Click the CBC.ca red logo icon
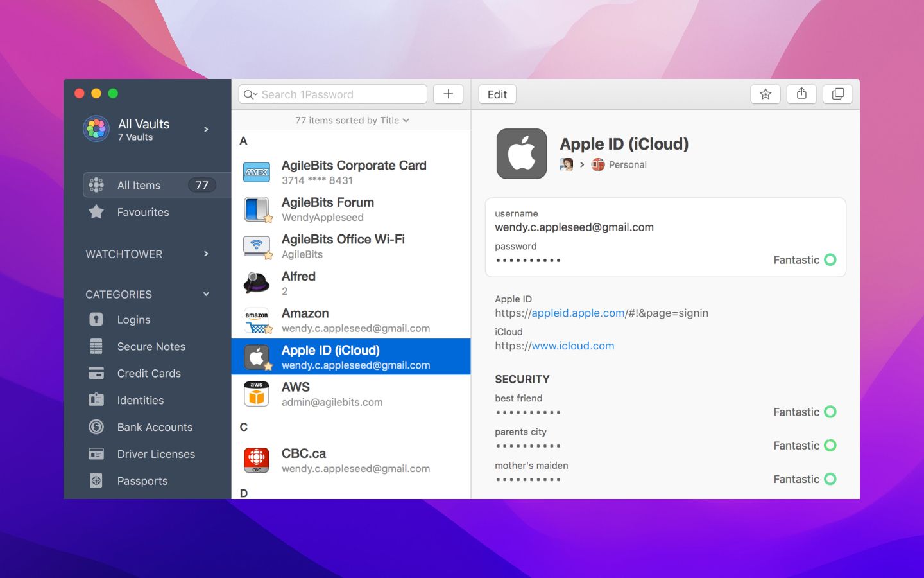This screenshot has height=578, width=924. (257, 460)
